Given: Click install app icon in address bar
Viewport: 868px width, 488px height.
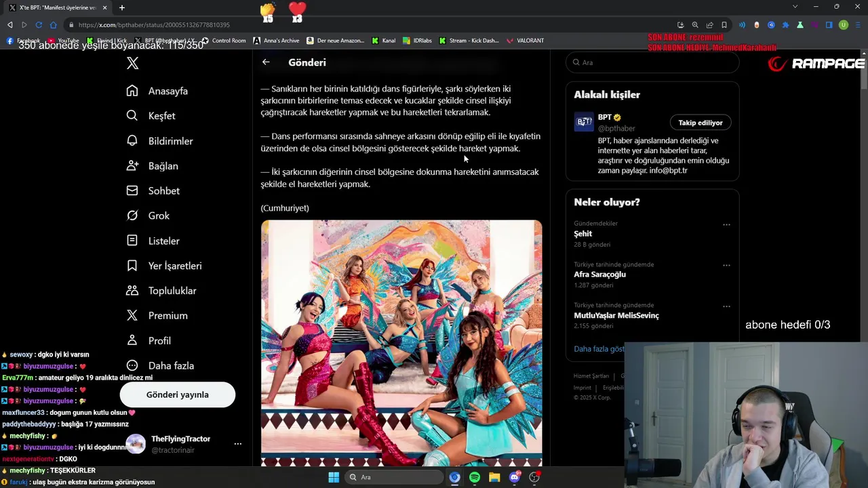Looking at the screenshot, I should (681, 25).
